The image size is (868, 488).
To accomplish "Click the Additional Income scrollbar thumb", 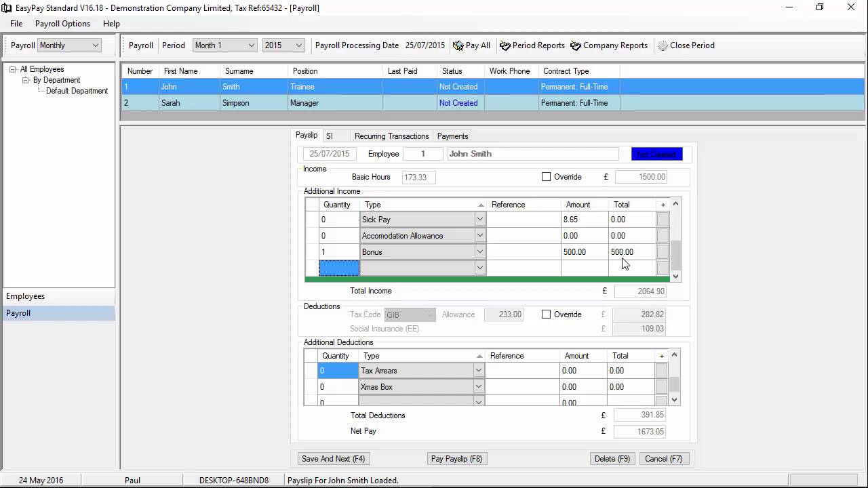I will [675, 255].
